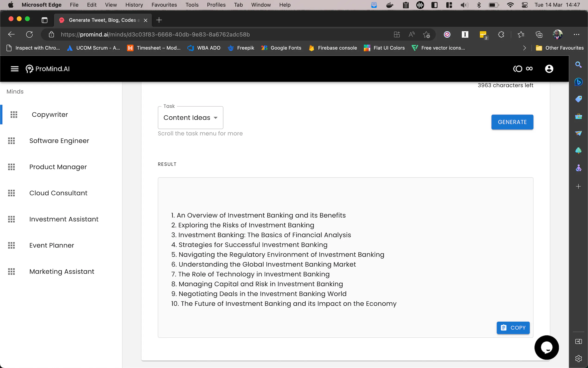Hide the Edge sidebar panel
Viewport: 588px width, 368px height.
point(578,342)
